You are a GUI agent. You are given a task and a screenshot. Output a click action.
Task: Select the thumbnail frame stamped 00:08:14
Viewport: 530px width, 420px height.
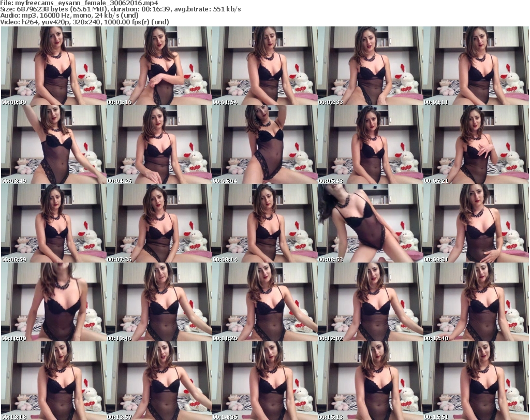click(x=264, y=224)
